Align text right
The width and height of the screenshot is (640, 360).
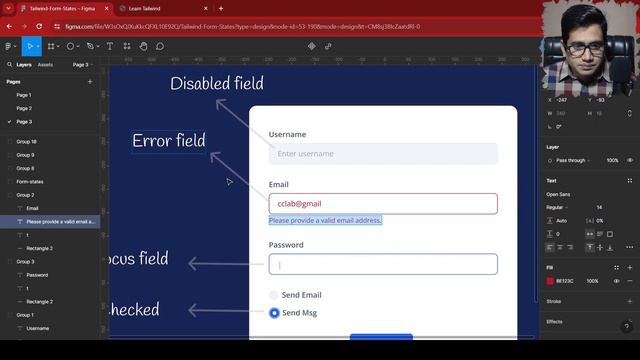570,247
